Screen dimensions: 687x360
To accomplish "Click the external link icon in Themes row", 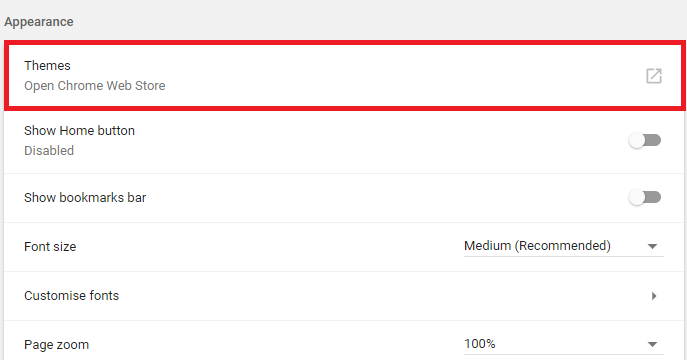I will 654,76.
